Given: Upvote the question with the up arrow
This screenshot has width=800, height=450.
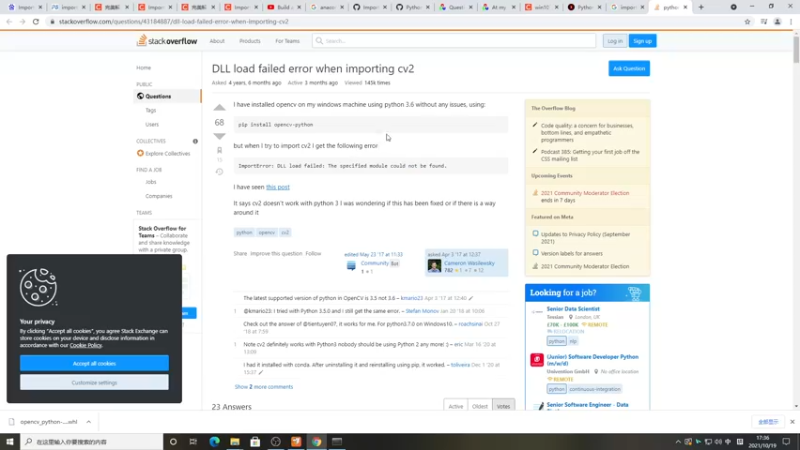Looking at the screenshot, I should coord(219,107).
